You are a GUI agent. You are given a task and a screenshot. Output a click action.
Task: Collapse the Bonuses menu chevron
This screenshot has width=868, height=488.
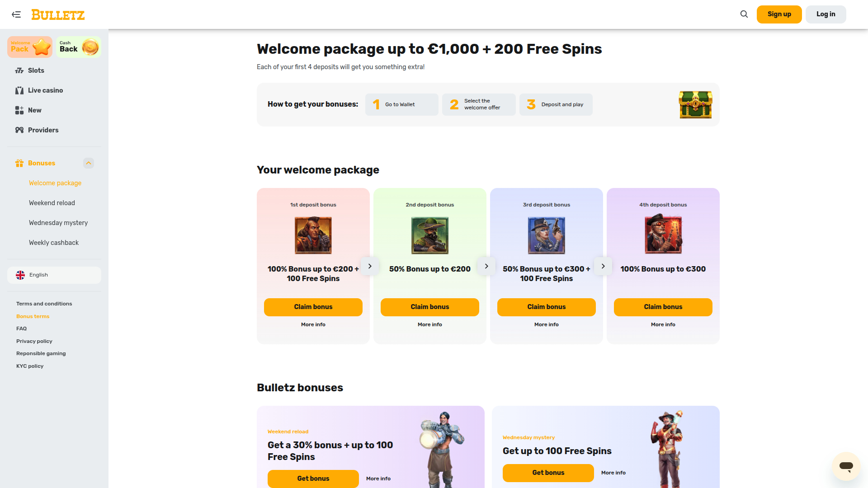tap(89, 163)
